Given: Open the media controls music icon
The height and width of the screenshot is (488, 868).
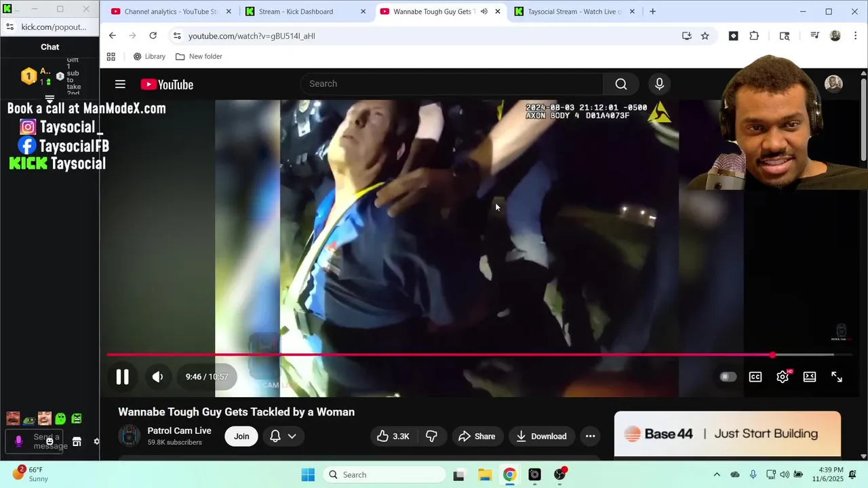Looking at the screenshot, I should click(x=814, y=36).
